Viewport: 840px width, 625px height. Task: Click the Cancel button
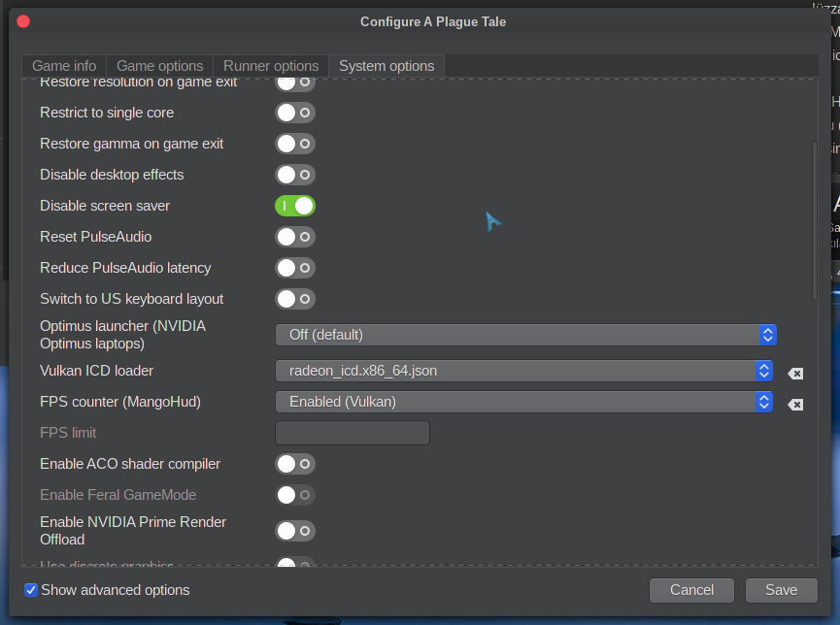[691, 590]
